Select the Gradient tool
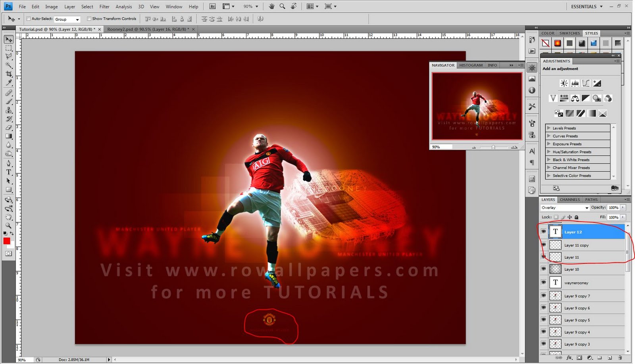 (9, 136)
